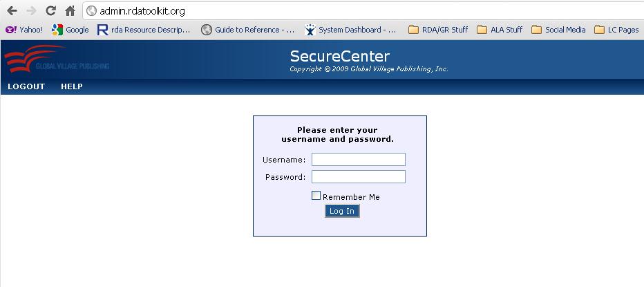Focus the Username text field

tap(359, 159)
